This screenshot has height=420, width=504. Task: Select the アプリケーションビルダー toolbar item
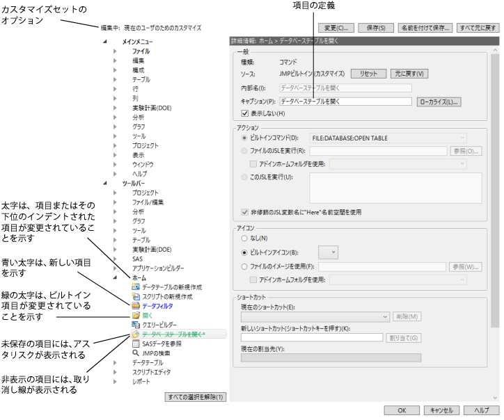pyautogui.click(x=158, y=268)
